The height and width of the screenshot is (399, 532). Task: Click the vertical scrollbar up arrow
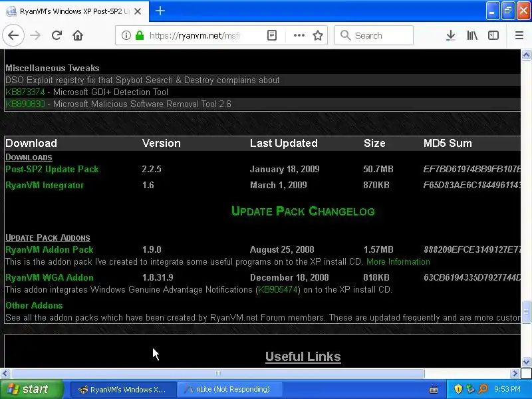[x=526, y=55]
